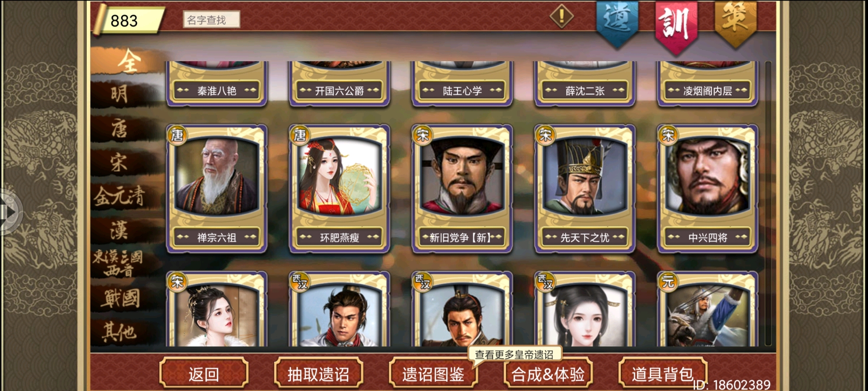Select the 中兴四将 general card

708,189
